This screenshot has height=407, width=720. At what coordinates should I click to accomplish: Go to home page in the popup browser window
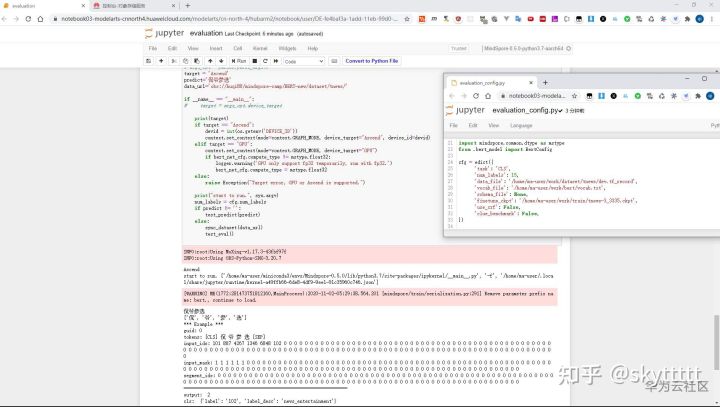488,96
